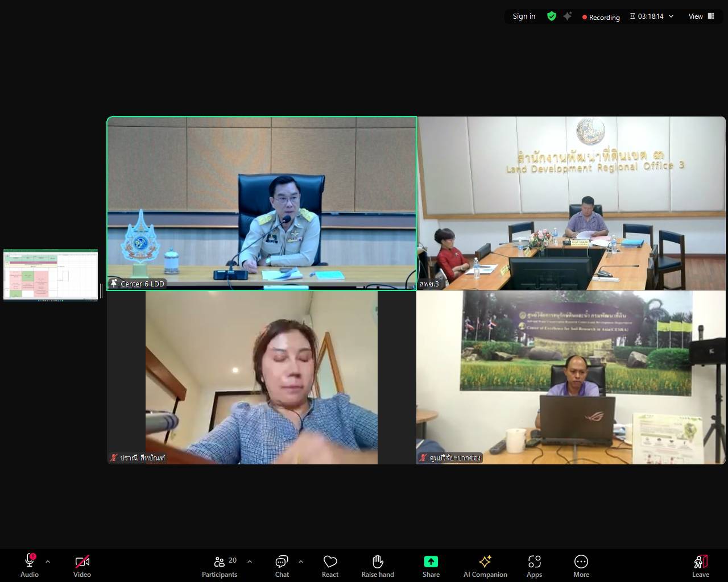728x582 pixels.
Task: Click the green Share screen button
Action: click(x=431, y=566)
